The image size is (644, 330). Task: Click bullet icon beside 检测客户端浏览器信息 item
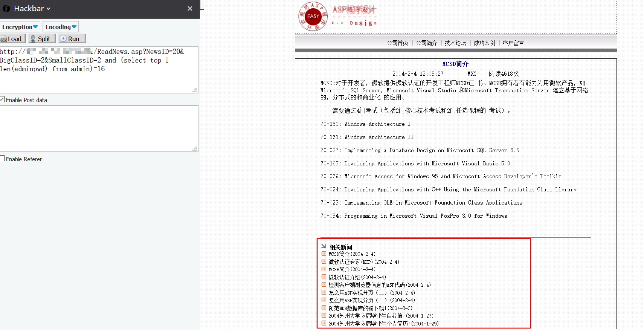click(x=324, y=284)
